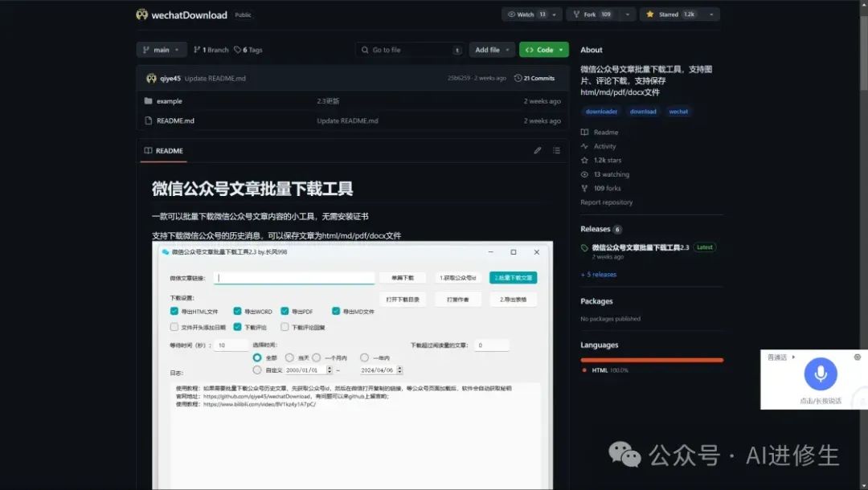Viewport: 868px width, 490px height.
Task: Expand the Fork options caret
Action: click(627, 14)
